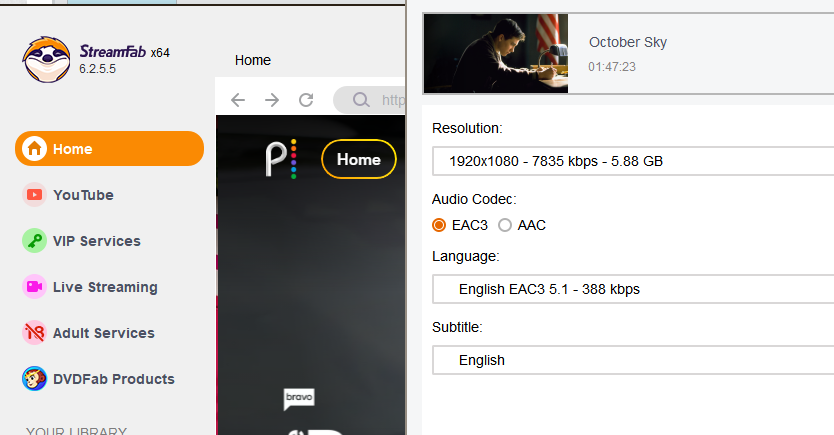Click the browser back arrow
The image size is (834, 435).
pyautogui.click(x=238, y=100)
